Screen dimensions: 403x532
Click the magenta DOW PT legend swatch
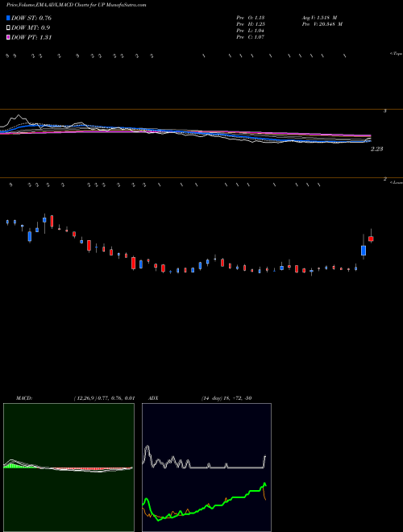[x=8, y=38]
